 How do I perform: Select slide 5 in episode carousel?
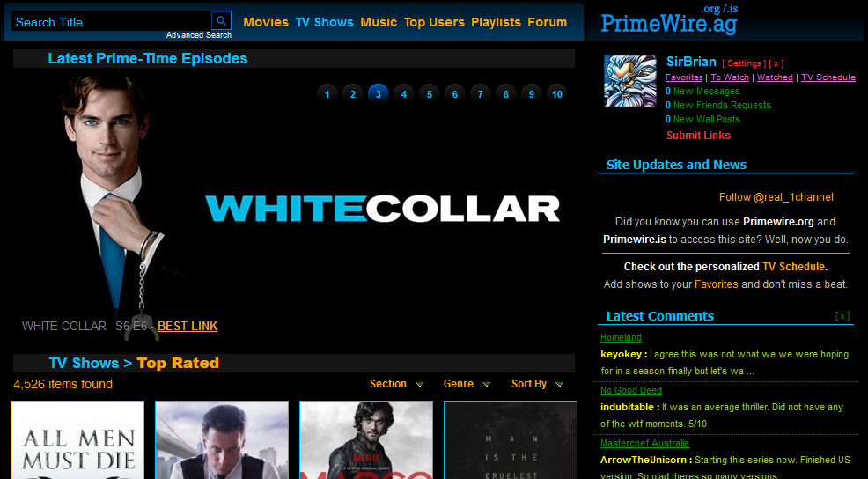pos(429,94)
